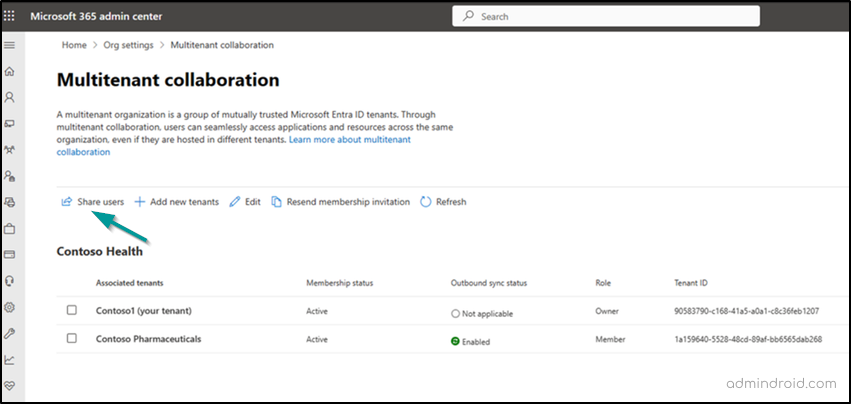Click Microsoft 365 admin center title
Screen dimensions: 851x404
point(96,16)
